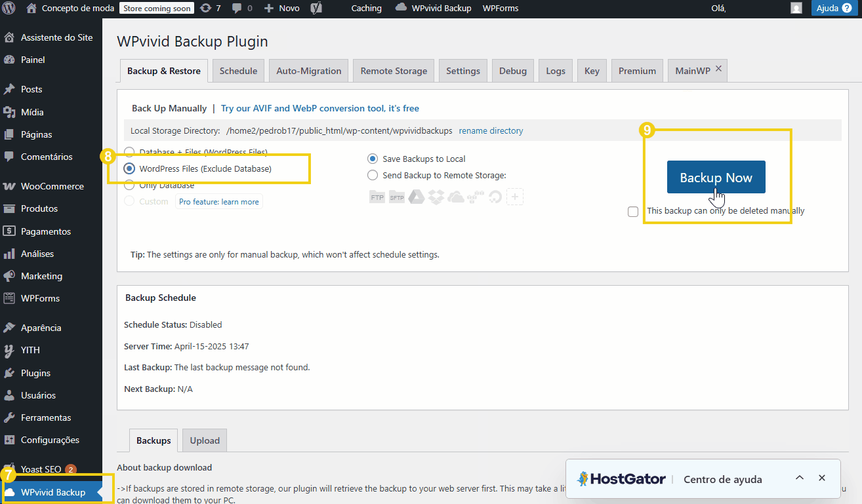Open Análises in sidebar

coord(51,254)
